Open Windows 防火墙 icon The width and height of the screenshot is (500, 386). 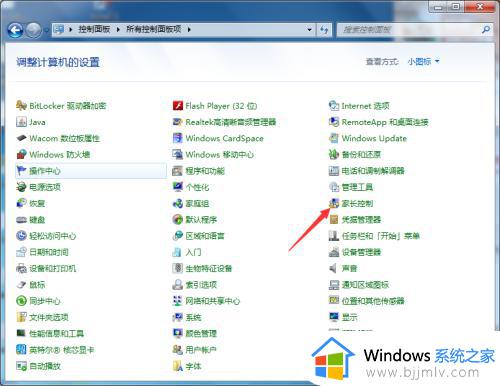tap(21, 154)
